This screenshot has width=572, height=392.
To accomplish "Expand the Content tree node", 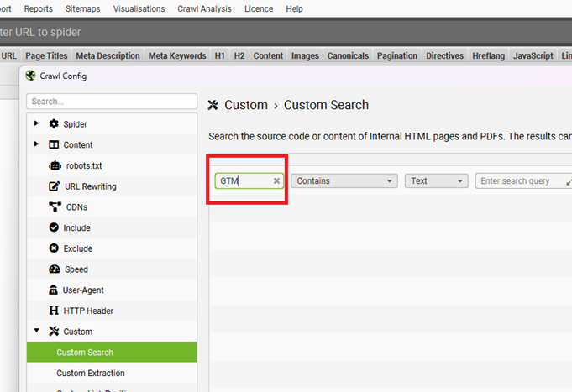I will [36, 144].
